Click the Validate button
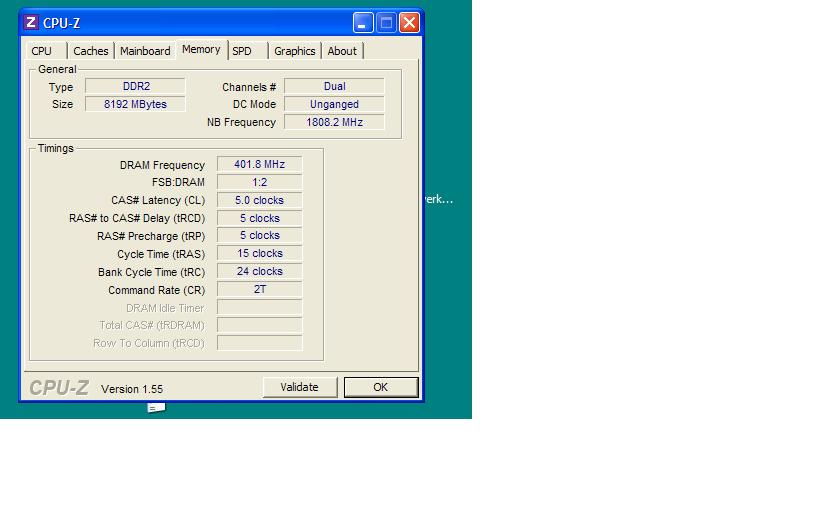 (299, 387)
